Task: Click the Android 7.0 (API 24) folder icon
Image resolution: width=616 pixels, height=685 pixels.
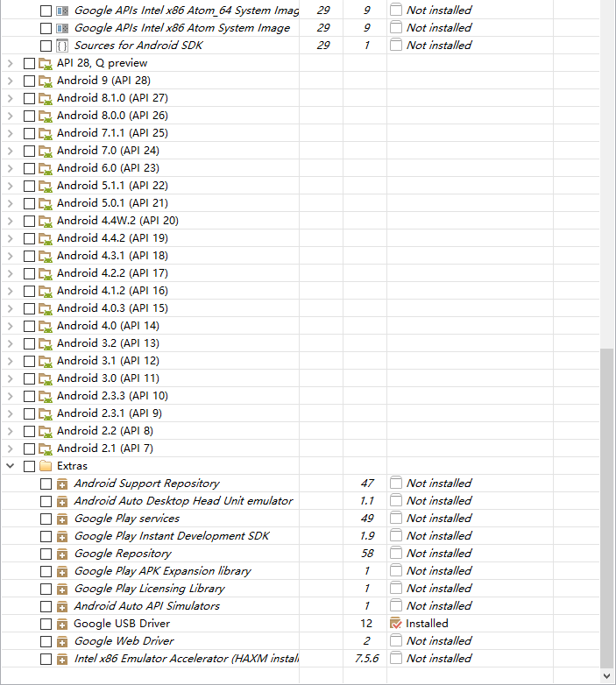Action: click(x=46, y=151)
